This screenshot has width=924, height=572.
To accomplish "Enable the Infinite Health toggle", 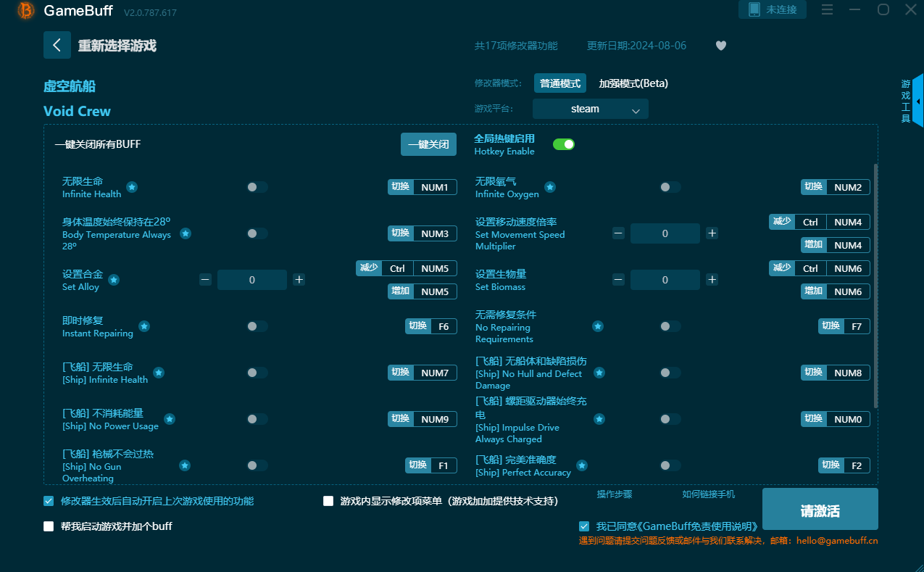I will tap(257, 187).
